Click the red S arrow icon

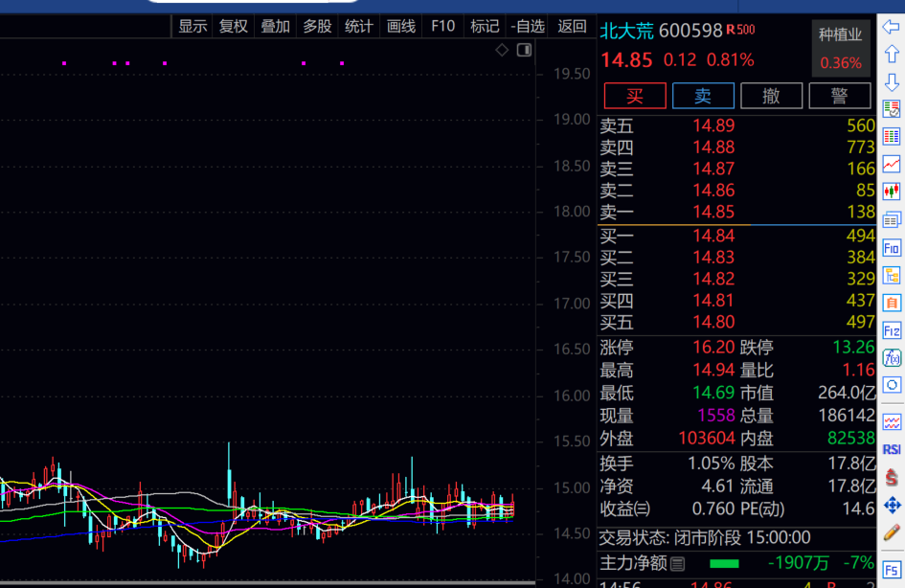coord(892,477)
